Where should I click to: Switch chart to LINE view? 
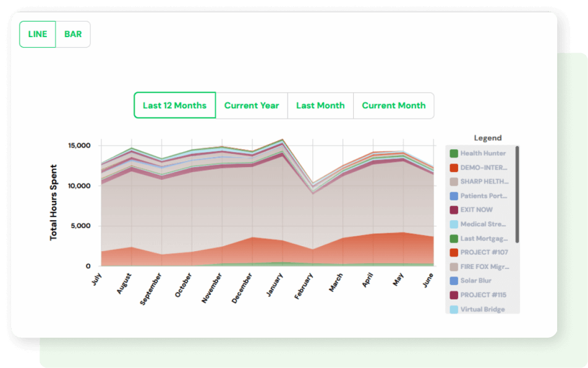38,34
